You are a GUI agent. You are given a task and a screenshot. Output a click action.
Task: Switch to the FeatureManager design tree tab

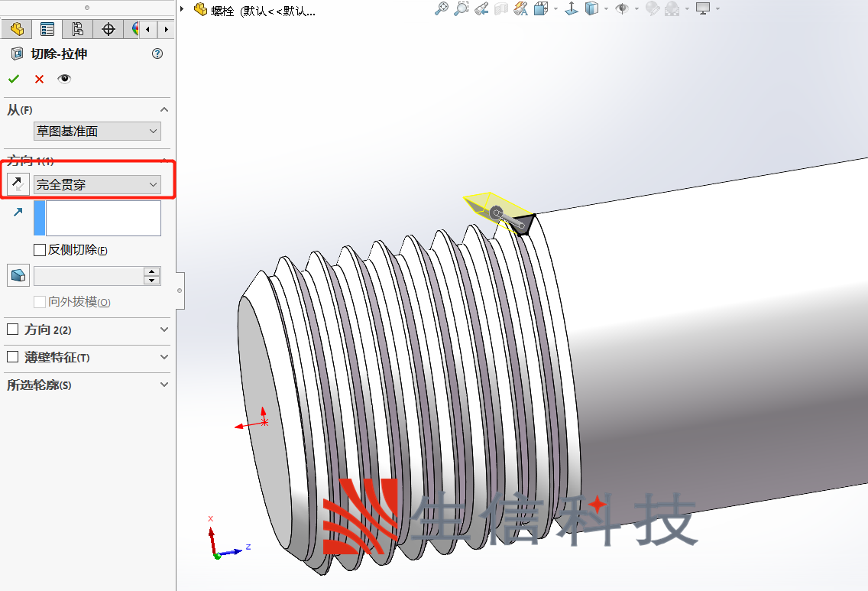point(17,29)
